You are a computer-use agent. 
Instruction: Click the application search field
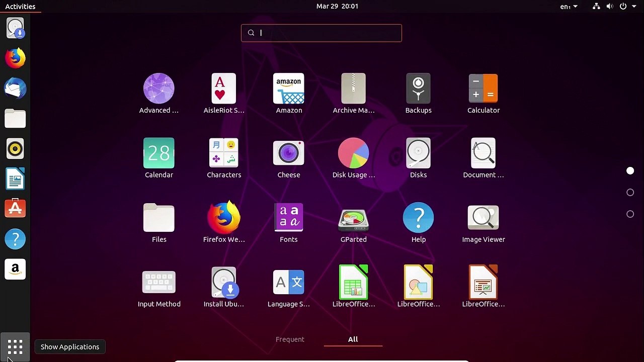coord(321,33)
